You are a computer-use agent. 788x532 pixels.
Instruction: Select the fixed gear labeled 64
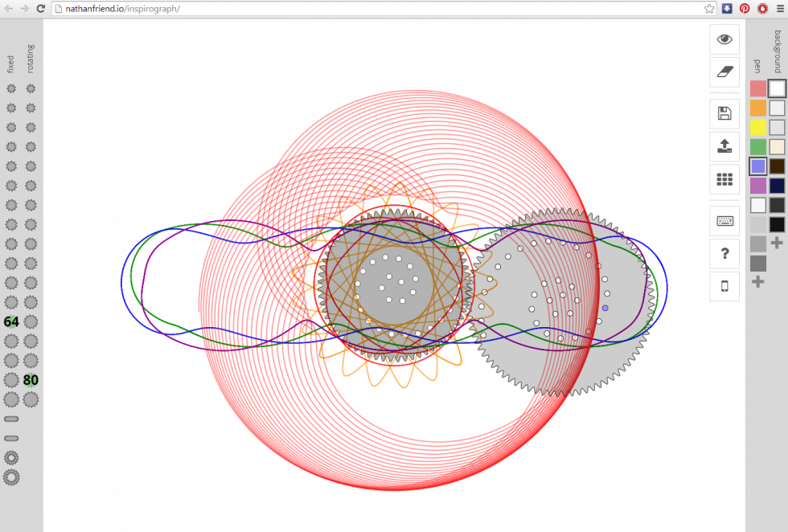[11, 321]
